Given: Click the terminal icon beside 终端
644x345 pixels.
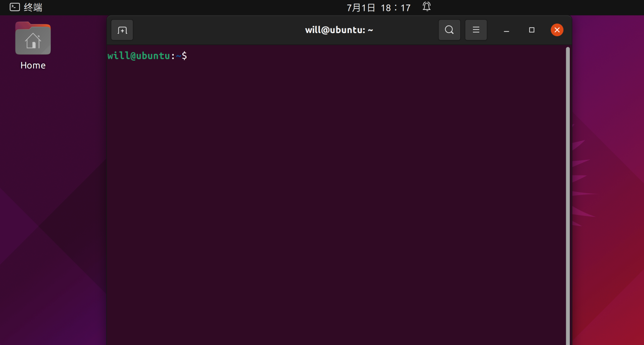Looking at the screenshot, I should pos(14,7).
